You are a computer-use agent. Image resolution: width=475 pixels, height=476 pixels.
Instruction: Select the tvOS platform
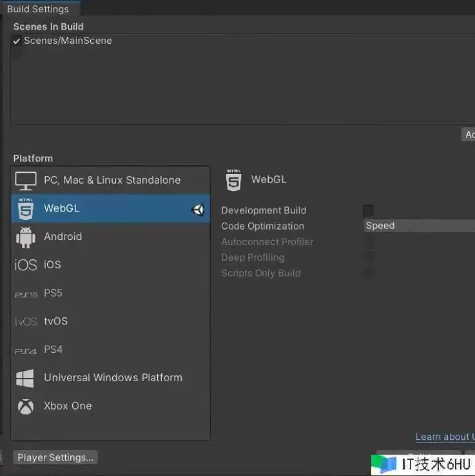110,321
